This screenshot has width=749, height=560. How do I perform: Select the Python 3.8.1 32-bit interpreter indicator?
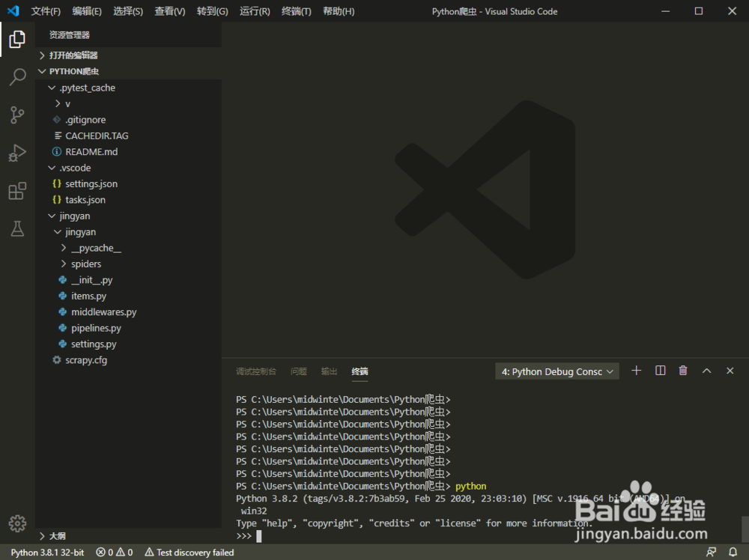coord(46,552)
